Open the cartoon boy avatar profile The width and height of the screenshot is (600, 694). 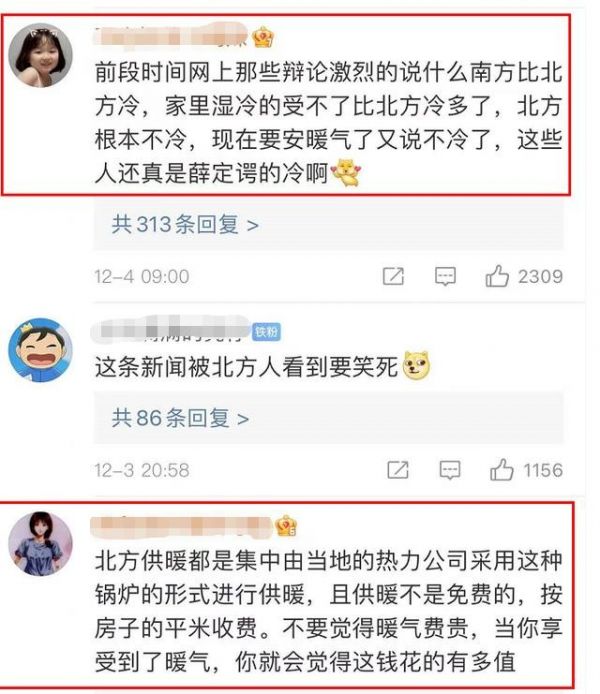coord(40,350)
